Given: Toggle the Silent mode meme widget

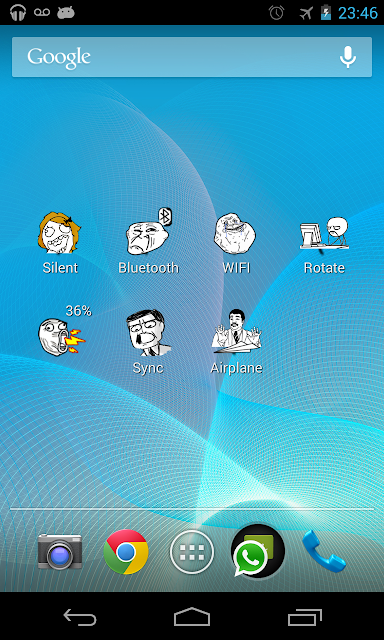Looking at the screenshot, I should [x=60, y=243].
